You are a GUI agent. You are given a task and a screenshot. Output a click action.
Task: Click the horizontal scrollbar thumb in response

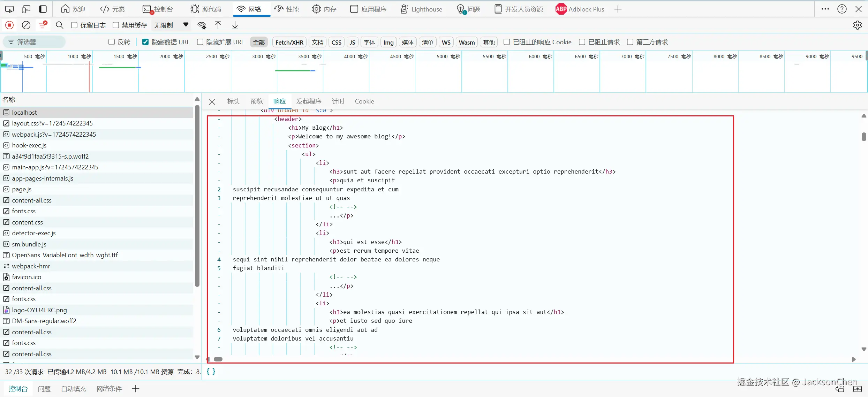218,359
